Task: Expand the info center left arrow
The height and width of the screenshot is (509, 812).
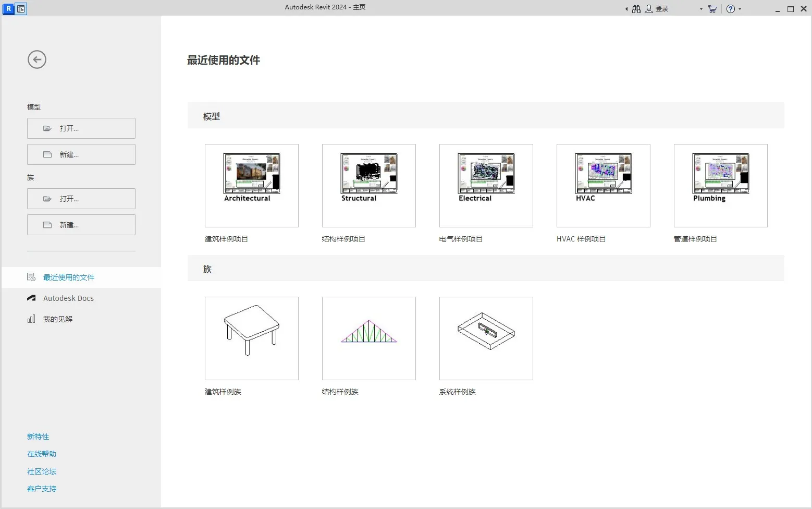Action: [x=626, y=9]
